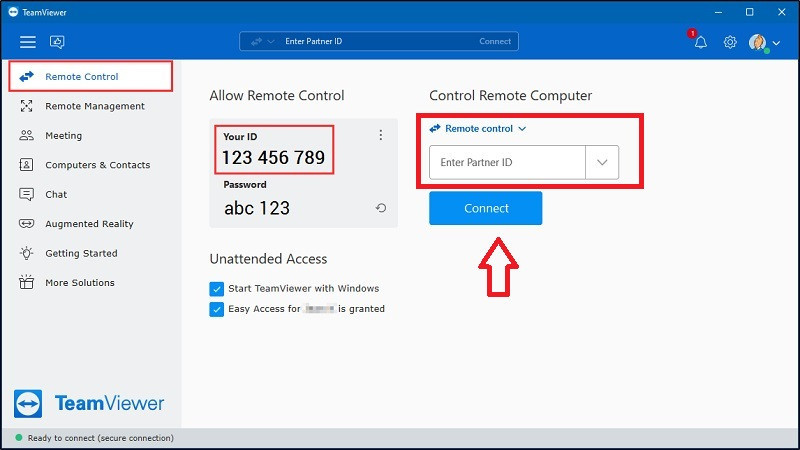Open Augmented Reality section

91,224
